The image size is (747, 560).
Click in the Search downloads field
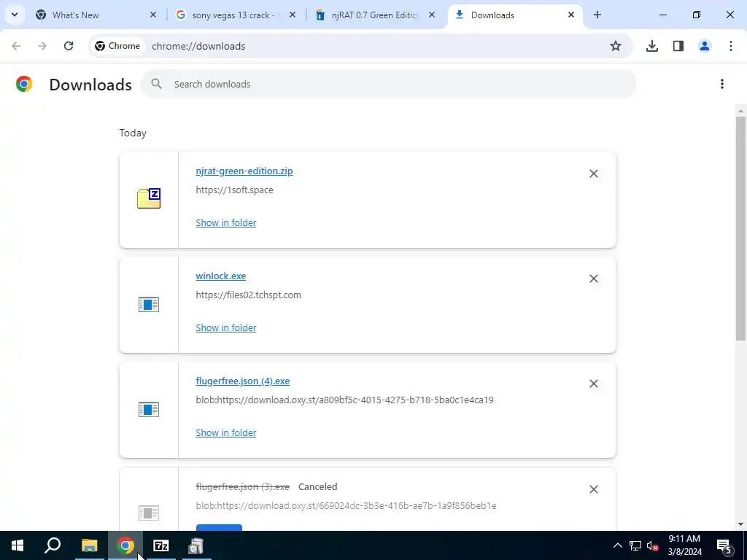point(388,85)
